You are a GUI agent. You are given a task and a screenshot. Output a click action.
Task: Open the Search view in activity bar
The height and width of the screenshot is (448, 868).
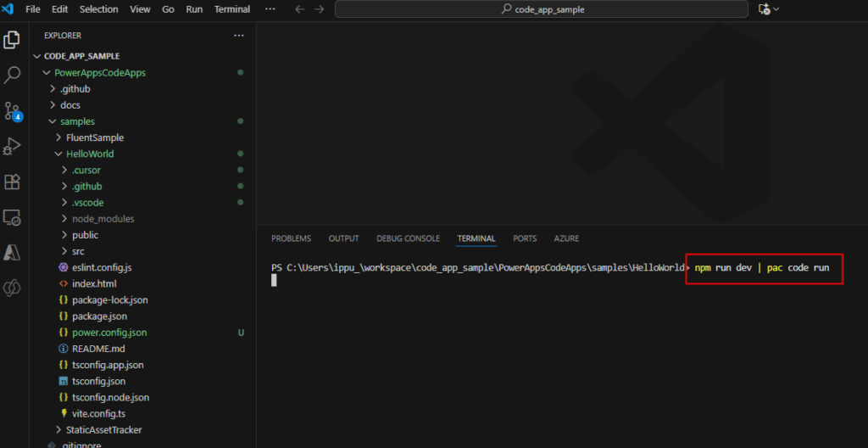[12, 76]
